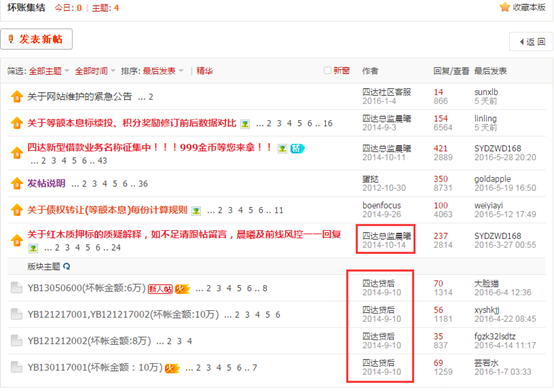The image size is (554, 391).
Task: Click the digest badge icon on 四达新型借款业务 thread
Action: pyautogui.click(x=297, y=148)
